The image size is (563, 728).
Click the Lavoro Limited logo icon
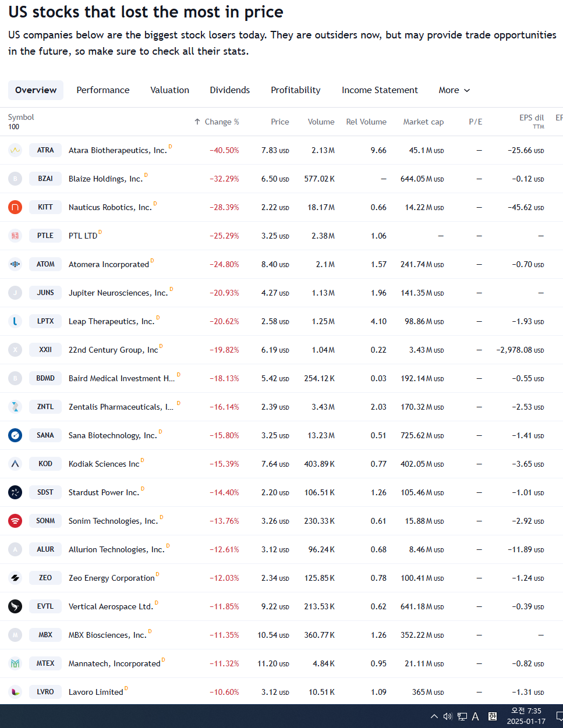click(15, 692)
